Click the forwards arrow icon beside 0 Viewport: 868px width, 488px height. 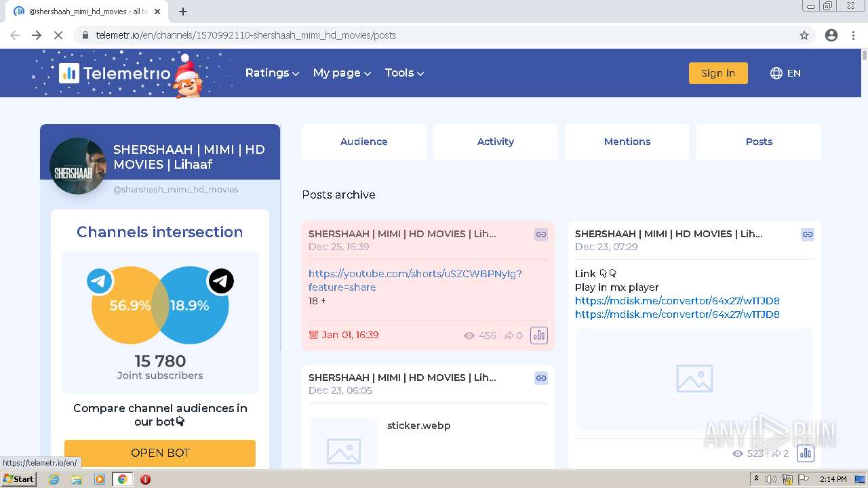tap(509, 335)
